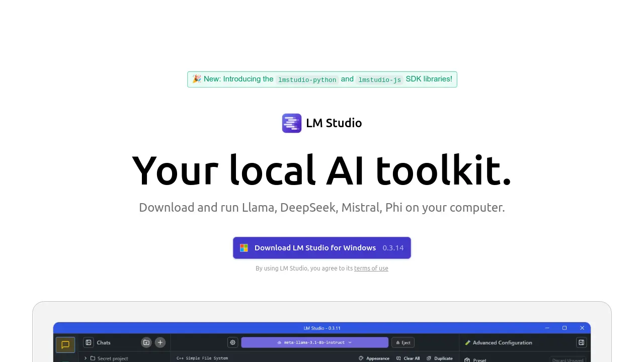The image size is (644, 362).
Task: Click the LM Studio brand name text
Action: tap(334, 123)
